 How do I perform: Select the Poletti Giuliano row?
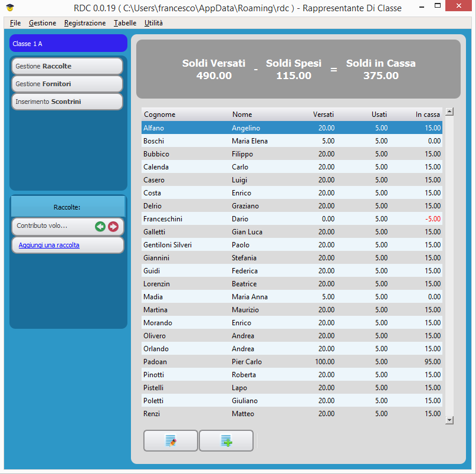pyautogui.click(x=292, y=401)
